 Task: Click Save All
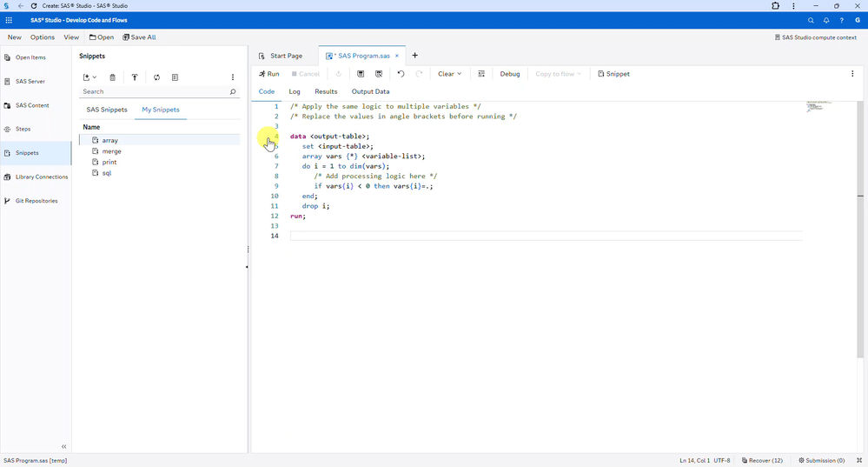tap(140, 37)
